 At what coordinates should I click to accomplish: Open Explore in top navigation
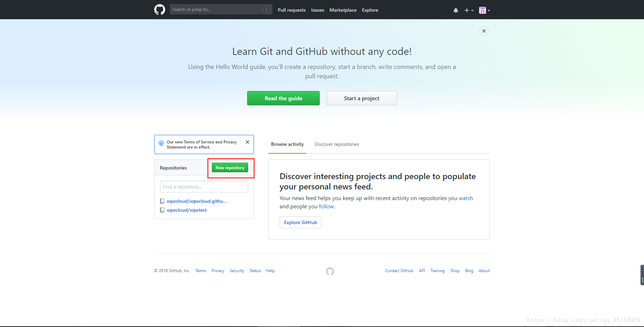point(370,10)
